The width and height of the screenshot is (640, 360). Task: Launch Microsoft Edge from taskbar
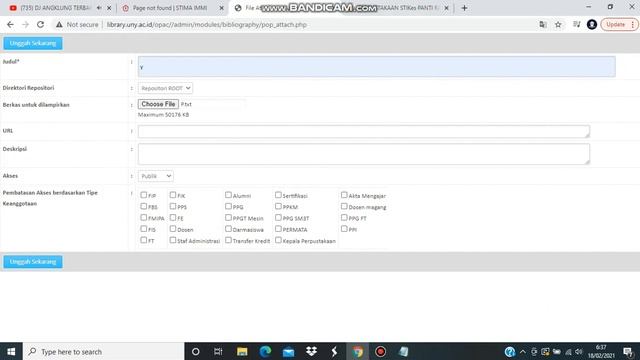(x=265, y=351)
